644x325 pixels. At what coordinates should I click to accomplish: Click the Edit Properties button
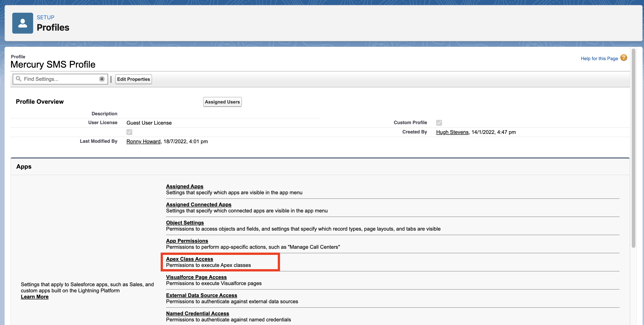click(x=133, y=79)
